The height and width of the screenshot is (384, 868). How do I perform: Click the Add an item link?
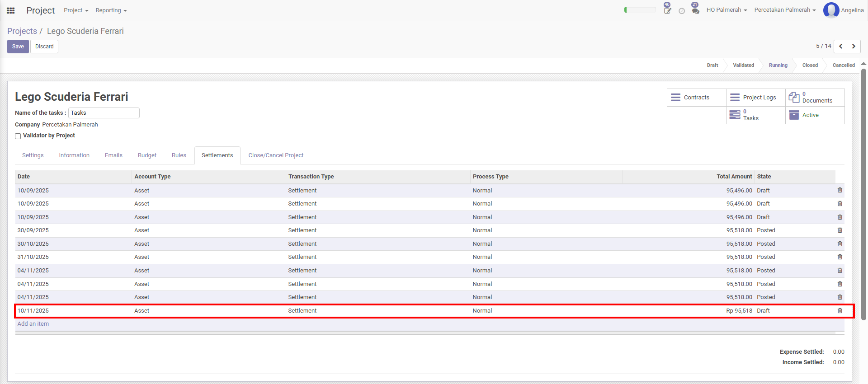(33, 324)
